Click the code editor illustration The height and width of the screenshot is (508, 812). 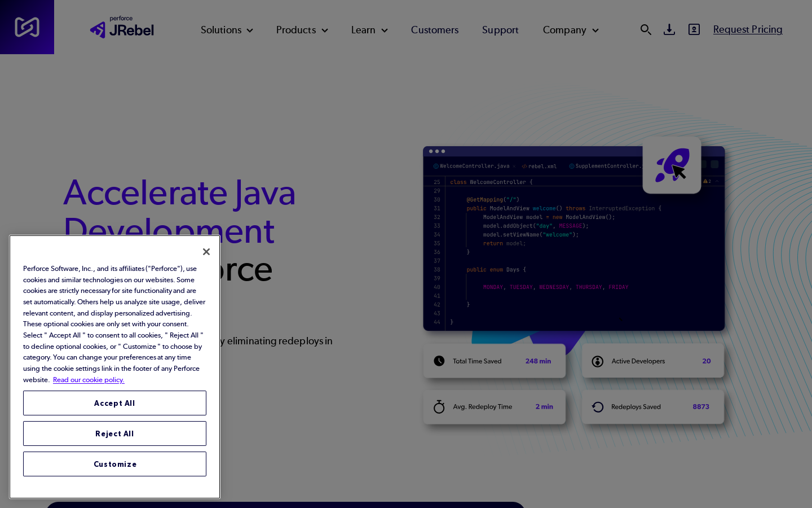(x=573, y=239)
